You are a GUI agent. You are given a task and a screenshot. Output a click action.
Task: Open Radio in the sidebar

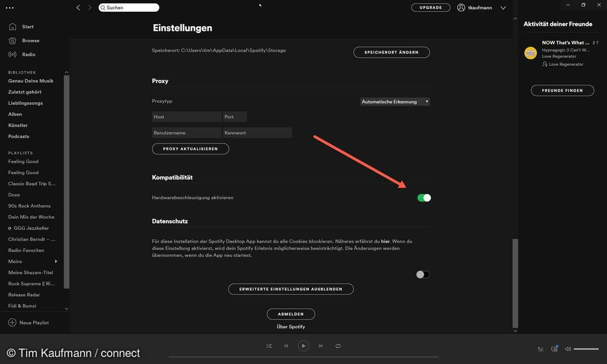click(28, 54)
